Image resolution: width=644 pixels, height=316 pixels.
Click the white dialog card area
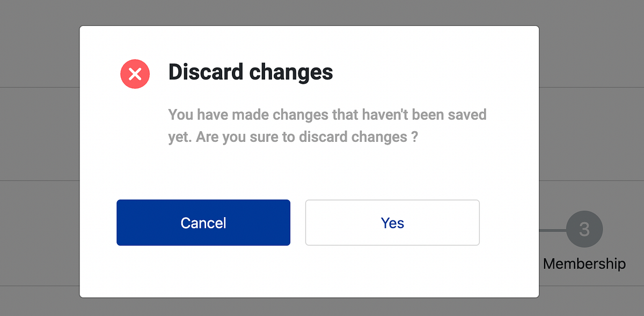coord(309,172)
